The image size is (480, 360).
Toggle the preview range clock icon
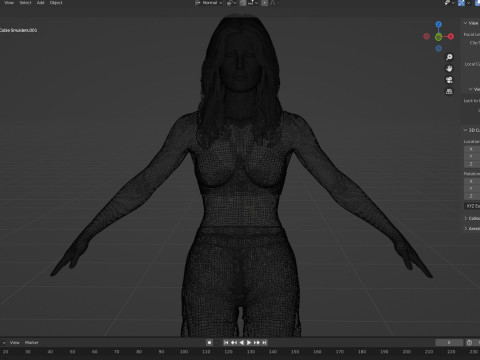coord(469,343)
